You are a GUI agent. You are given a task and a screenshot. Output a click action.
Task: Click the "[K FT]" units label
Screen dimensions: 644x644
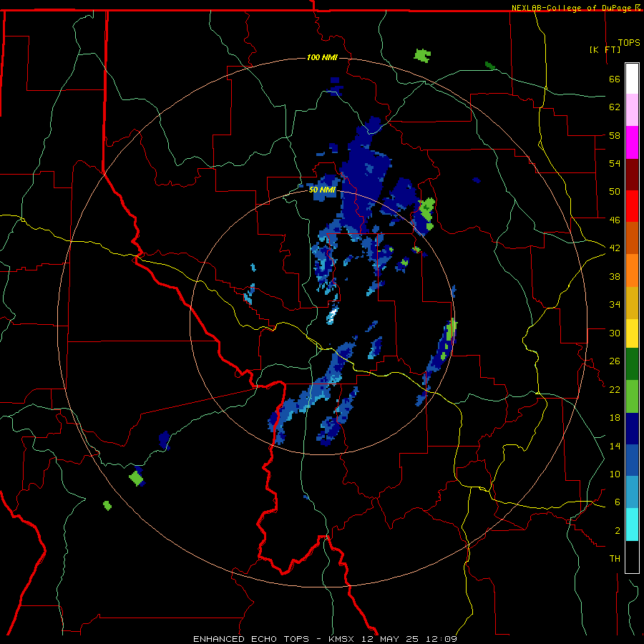pyautogui.click(x=605, y=49)
